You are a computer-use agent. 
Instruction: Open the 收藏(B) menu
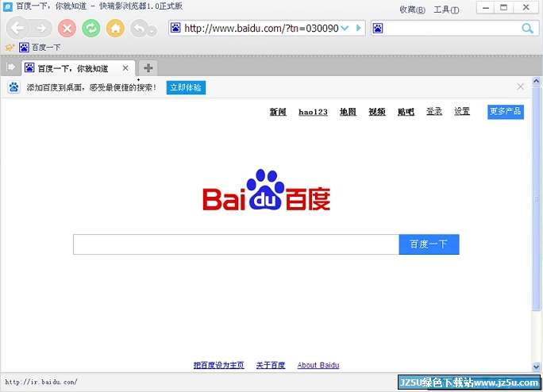point(413,10)
